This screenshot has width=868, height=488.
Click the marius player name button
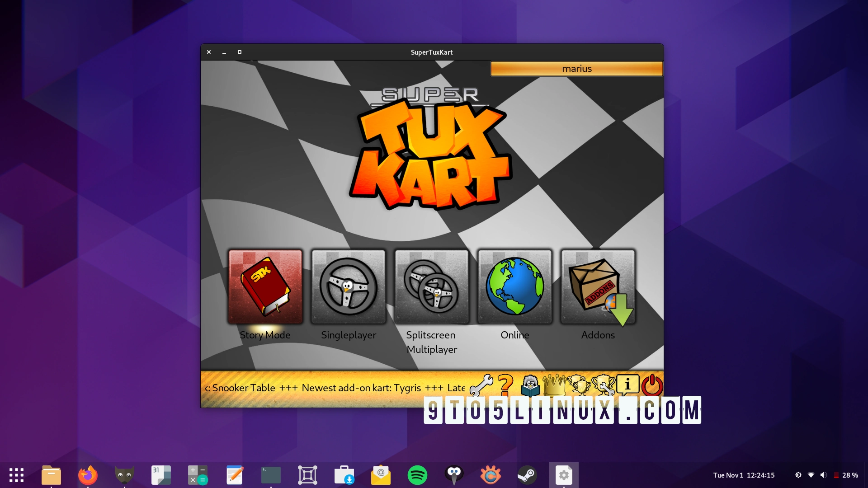(x=577, y=69)
